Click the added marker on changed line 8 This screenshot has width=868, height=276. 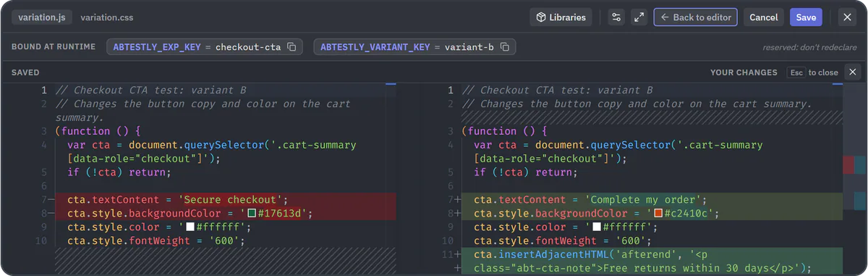pyautogui.click(x=457, y=214)
